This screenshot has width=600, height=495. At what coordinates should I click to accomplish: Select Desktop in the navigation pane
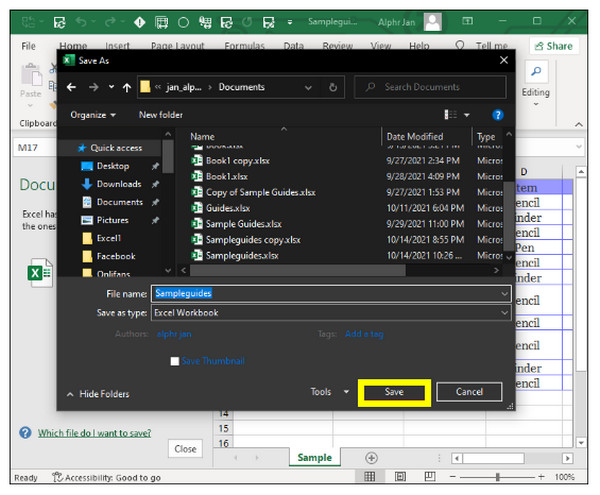click(x=112, y=166)
